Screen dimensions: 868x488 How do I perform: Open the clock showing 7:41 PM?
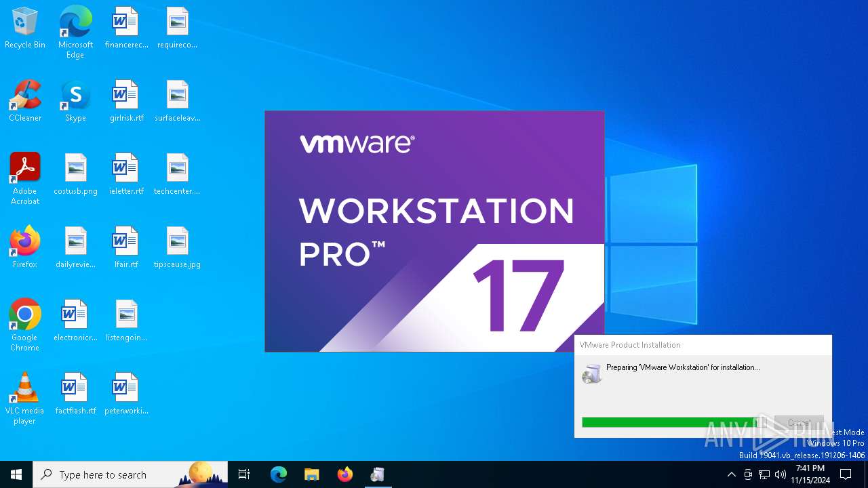pos(810,474)
